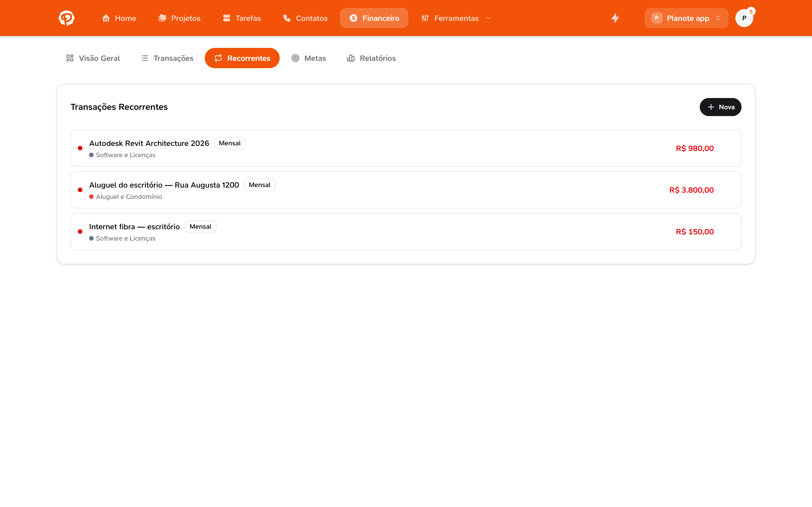Screen dimensions: 812x507
Task: Click the Relatórios bar chart icon
Action: pyautogui.click(x=351, y=58)
